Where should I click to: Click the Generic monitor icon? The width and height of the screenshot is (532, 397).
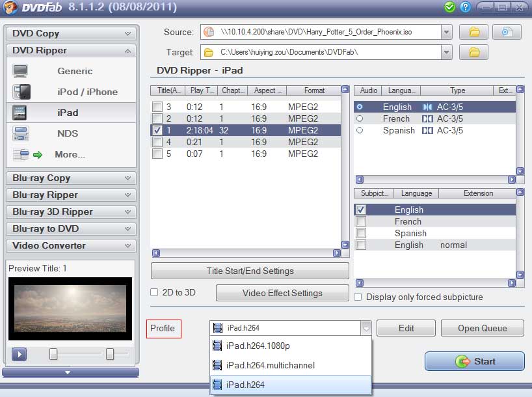pos(20,71)
